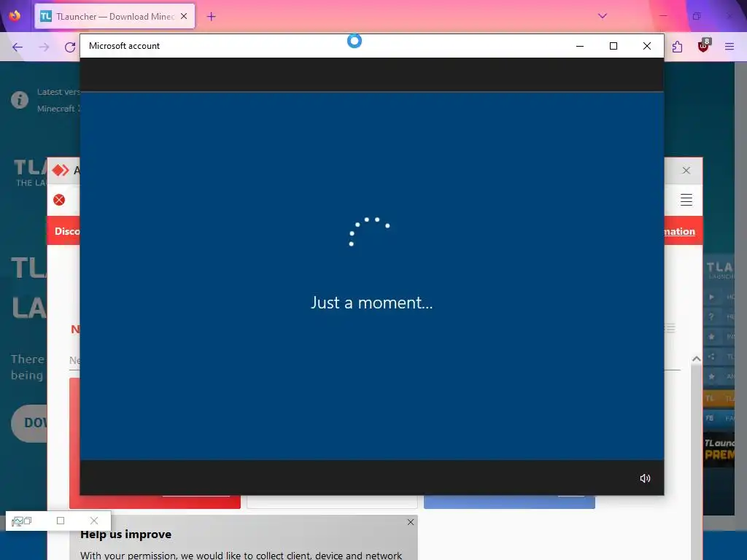This screenshot has height=560, width=747.
Task: Click red disconnected status icon in AnyDesk
Action: [59, 200]
